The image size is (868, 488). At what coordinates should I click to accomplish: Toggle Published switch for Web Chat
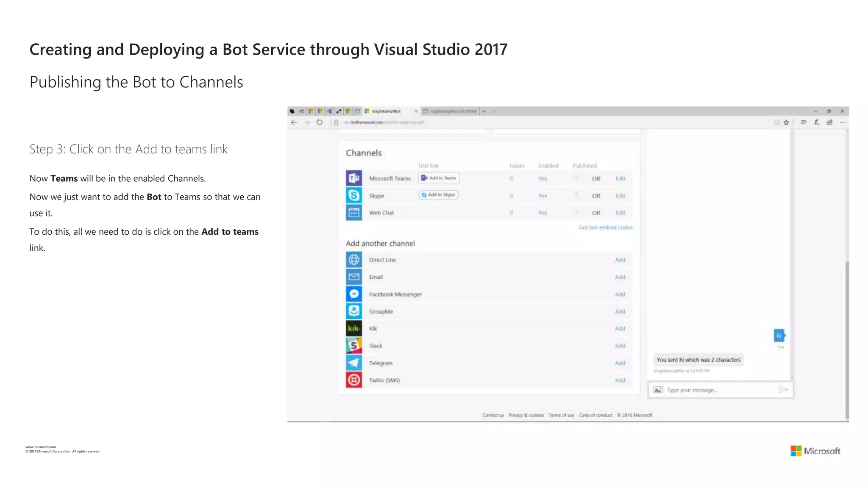(580, 213)
